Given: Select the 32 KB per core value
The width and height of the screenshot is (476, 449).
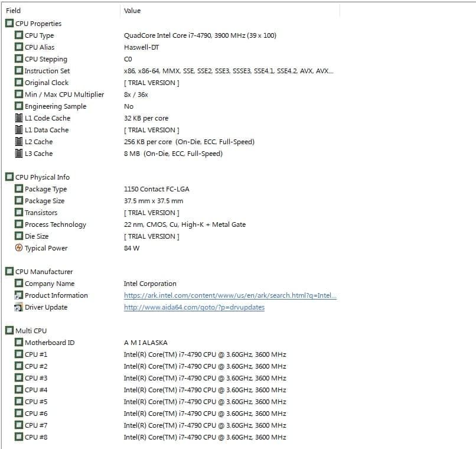Looking at the screenshot, I should pyautogui.click(x=146, y=118).
